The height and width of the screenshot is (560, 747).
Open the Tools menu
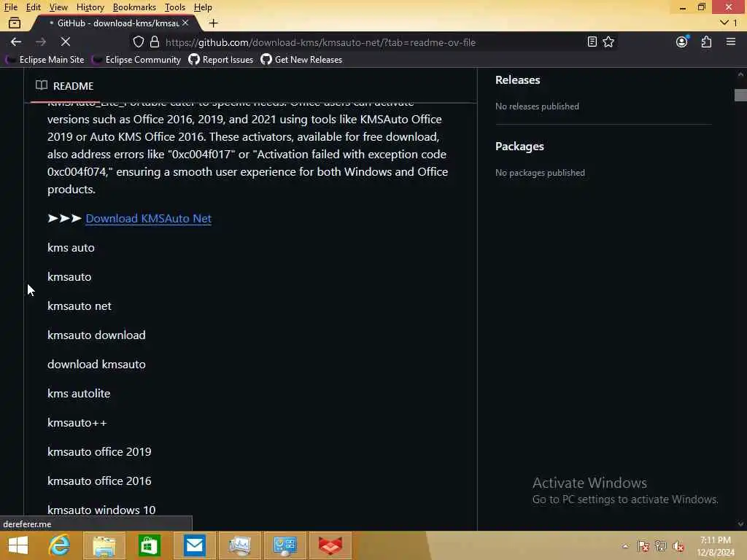(x=175, y=7)
